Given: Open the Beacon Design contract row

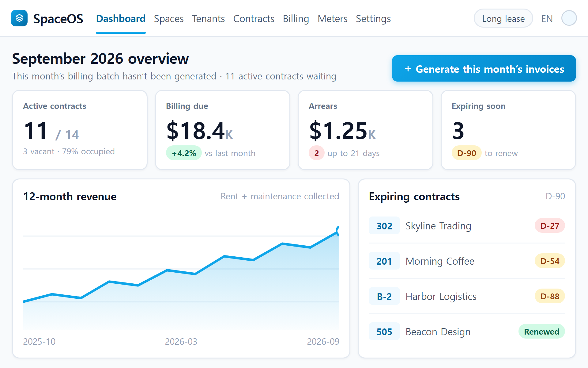Looking at the screenshot, I should click(x=467, y=332).
